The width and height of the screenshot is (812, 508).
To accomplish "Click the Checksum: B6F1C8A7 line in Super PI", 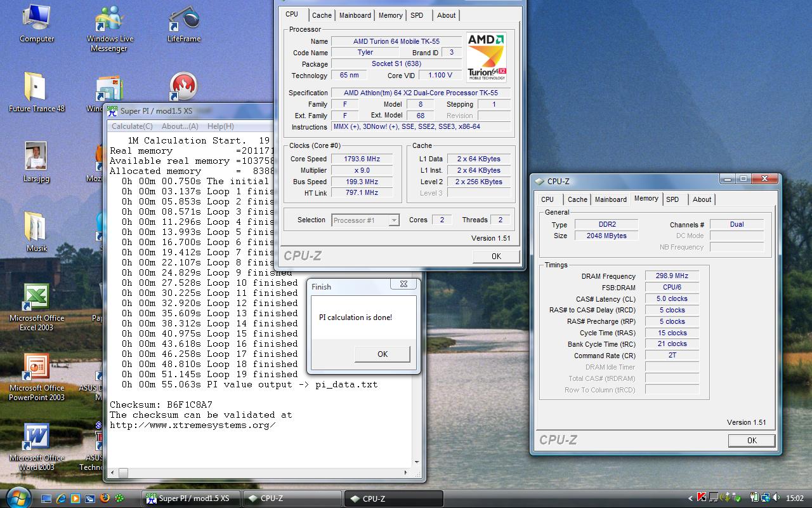I will (x=161, y=404).
